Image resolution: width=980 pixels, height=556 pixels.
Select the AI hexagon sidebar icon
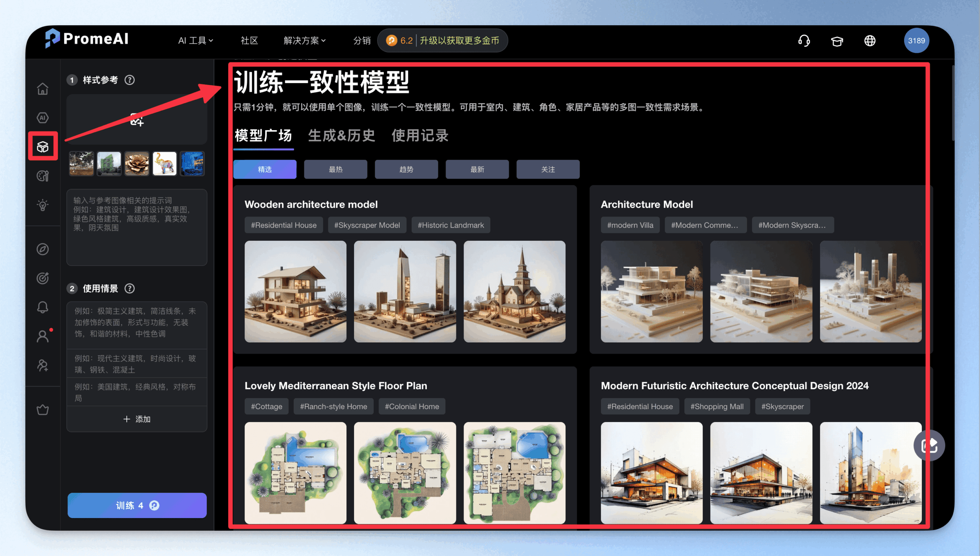coord(42,118)
